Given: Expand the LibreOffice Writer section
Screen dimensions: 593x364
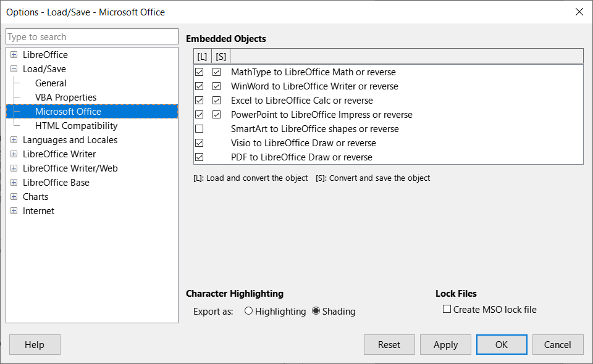Looking at the screenshot, I should 14,154.
